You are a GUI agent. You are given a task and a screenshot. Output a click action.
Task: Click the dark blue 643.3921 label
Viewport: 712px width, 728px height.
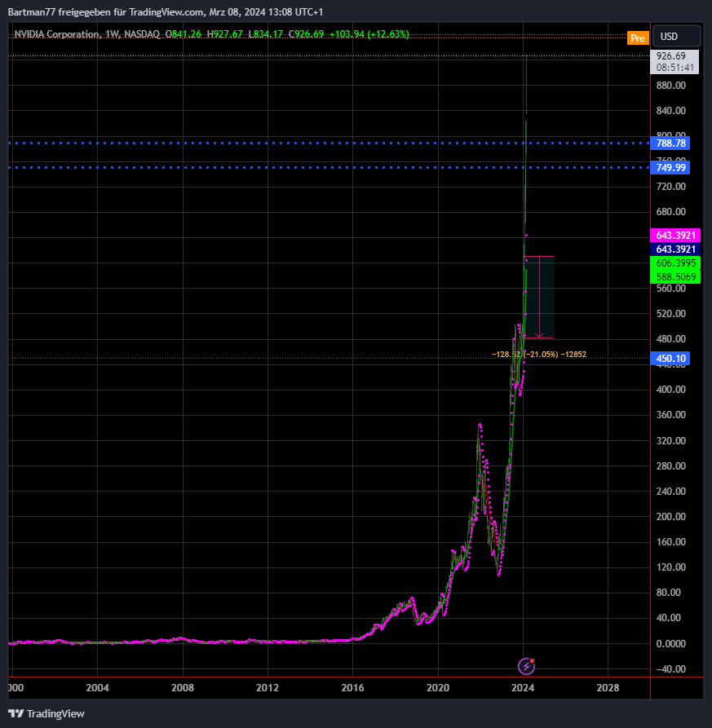[x=675, y=249]
